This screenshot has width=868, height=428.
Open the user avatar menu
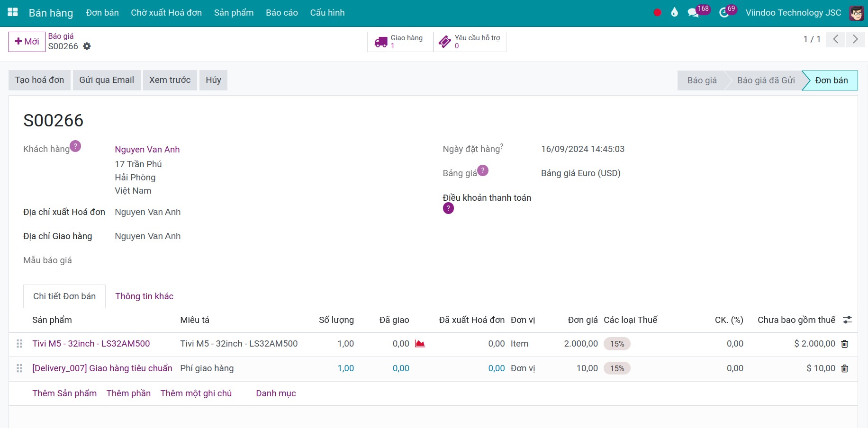(856, 13)
